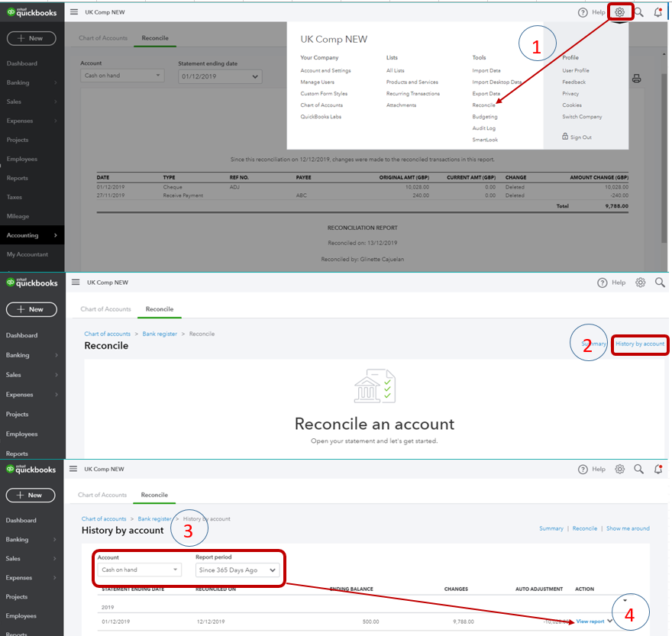Click the search icon on the History by account screen
Viewport: 672px width, 636px height.
point(638,470)
